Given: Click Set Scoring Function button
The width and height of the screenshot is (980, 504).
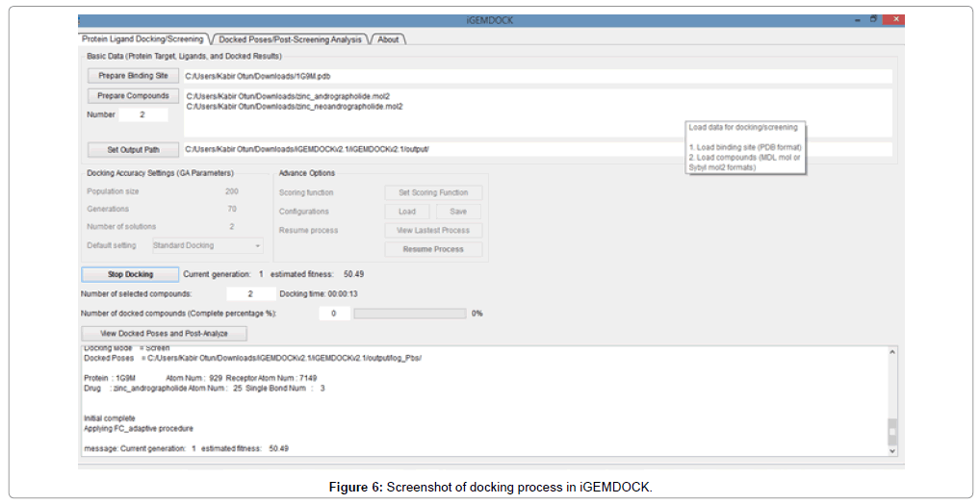Looking at the screenshot, I should 433,192.
